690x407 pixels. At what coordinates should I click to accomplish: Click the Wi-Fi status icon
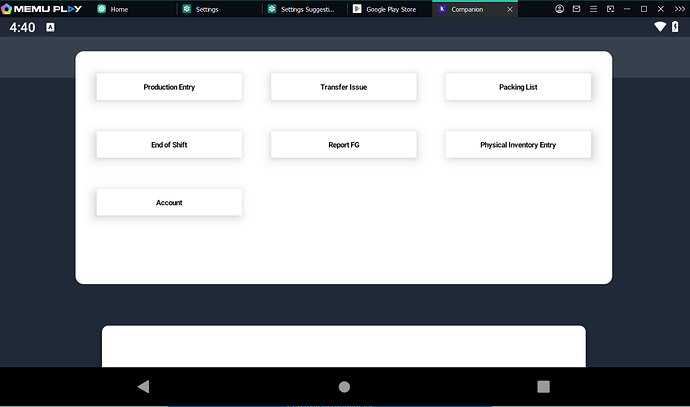(660, 27)
